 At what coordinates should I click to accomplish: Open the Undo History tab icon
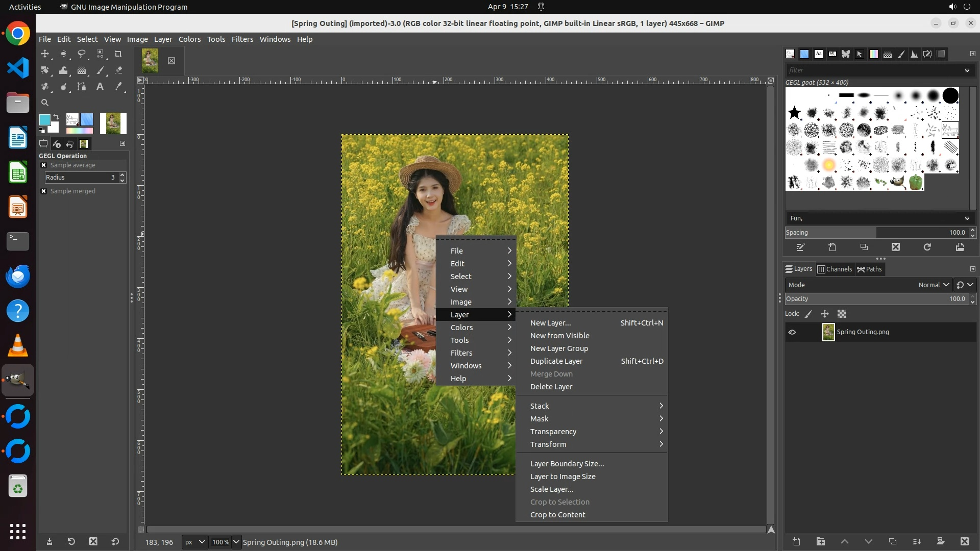tap(70, 144)
